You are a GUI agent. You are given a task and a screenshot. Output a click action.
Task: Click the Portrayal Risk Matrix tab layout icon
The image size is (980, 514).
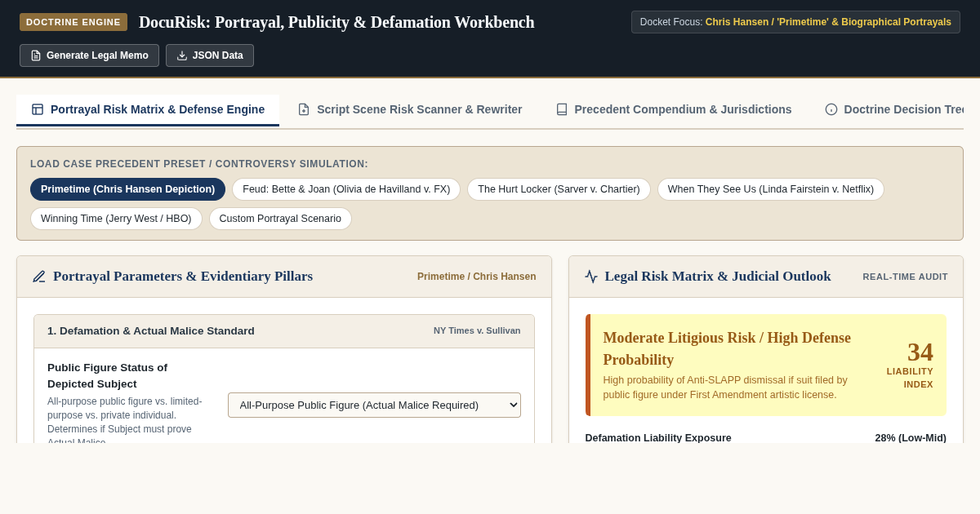tap(38, 109)
